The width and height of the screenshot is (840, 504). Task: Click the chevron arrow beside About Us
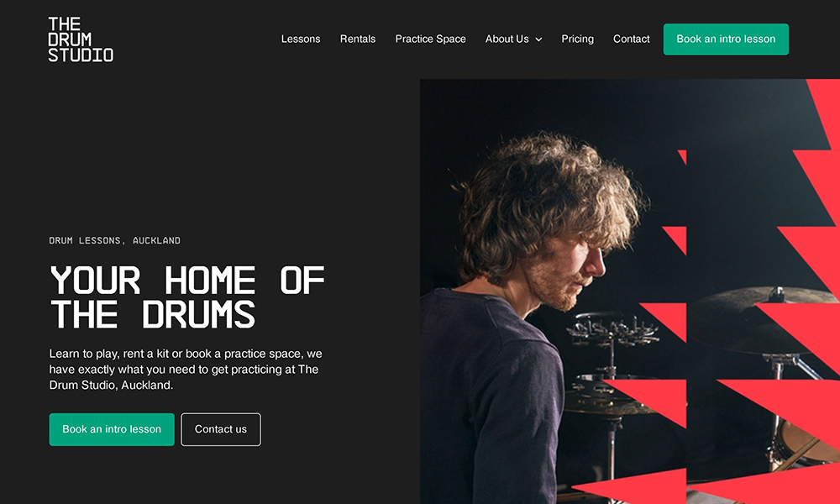tap(538, 39)
